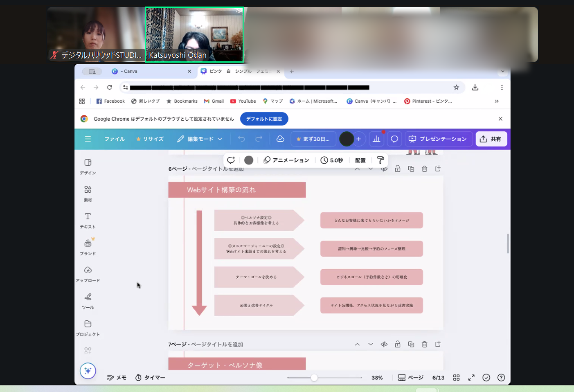
Task: Open the アップロード panel
Action: [88, 274]
